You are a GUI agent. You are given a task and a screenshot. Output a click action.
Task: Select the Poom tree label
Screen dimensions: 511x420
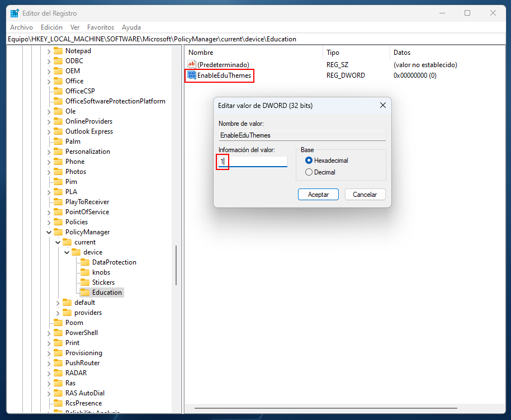pyautogui.click(x=74, y=323)
